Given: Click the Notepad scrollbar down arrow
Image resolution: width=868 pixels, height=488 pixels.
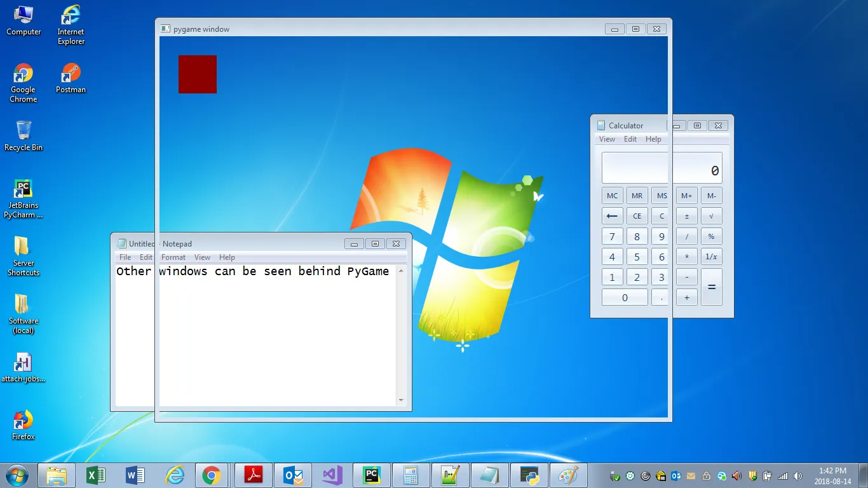Looking at the screenshot, I should (x=401, y=400).
